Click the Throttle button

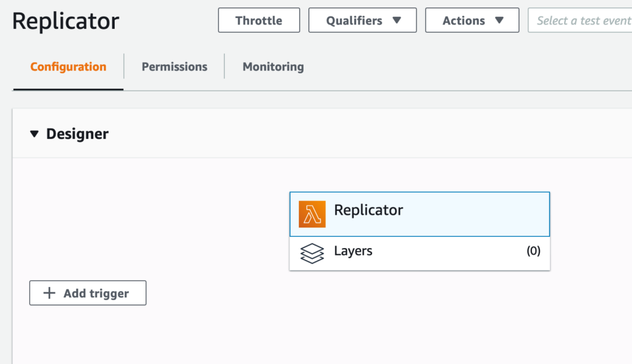259,20
